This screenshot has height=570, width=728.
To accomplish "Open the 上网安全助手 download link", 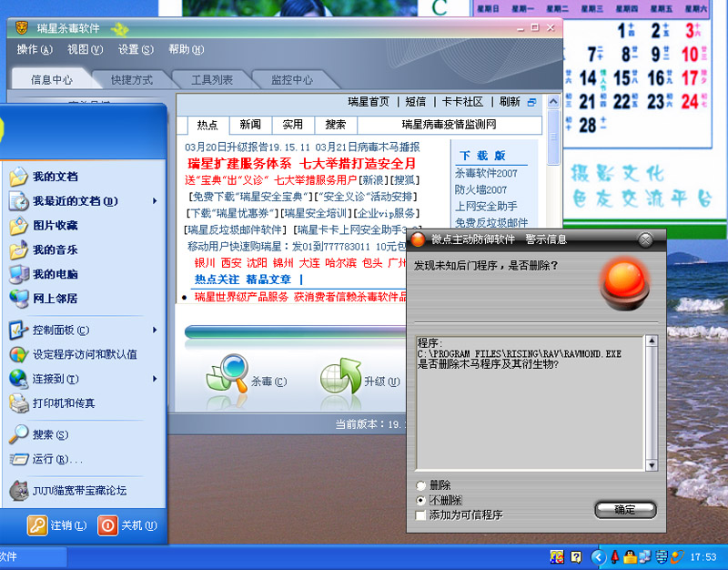I will click(x=486, y=207).
